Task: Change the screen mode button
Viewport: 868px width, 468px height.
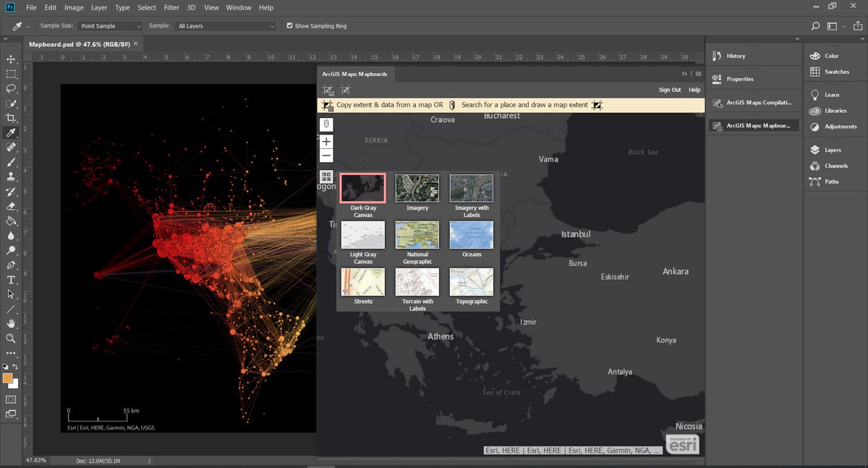Action: point(11,414)
